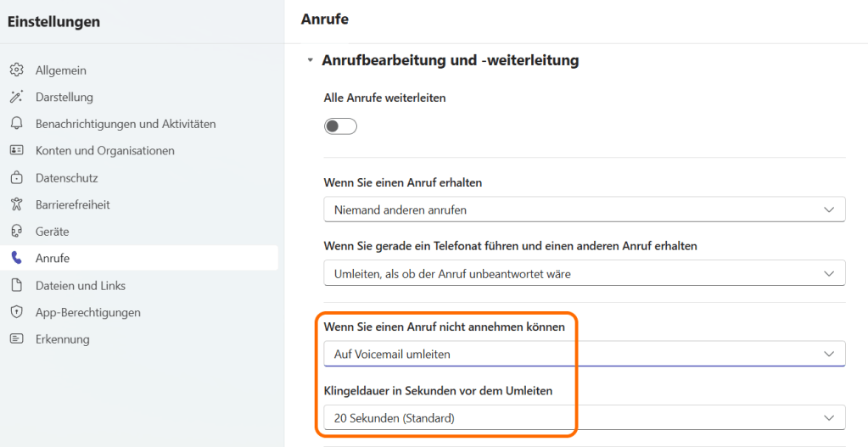Click the headset Geräte icon
The width and height of the screenshot is (868, 447).
tap(16, 232)
